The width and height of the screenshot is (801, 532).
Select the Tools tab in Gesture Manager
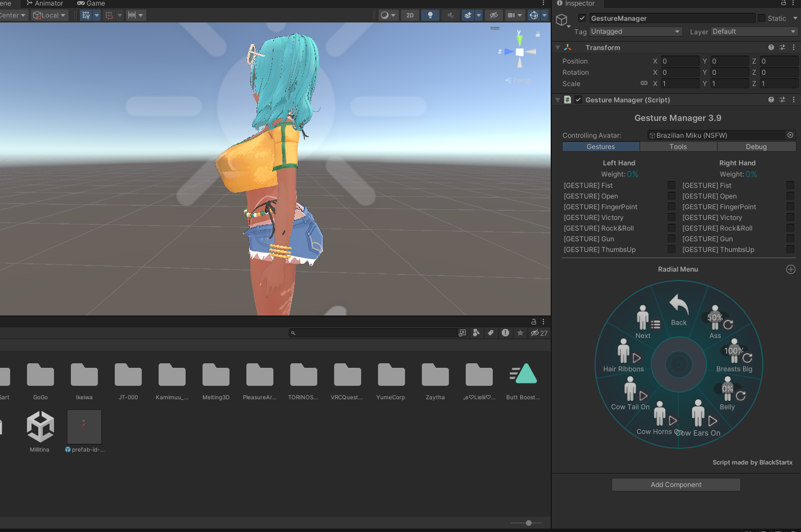point(678,147)
